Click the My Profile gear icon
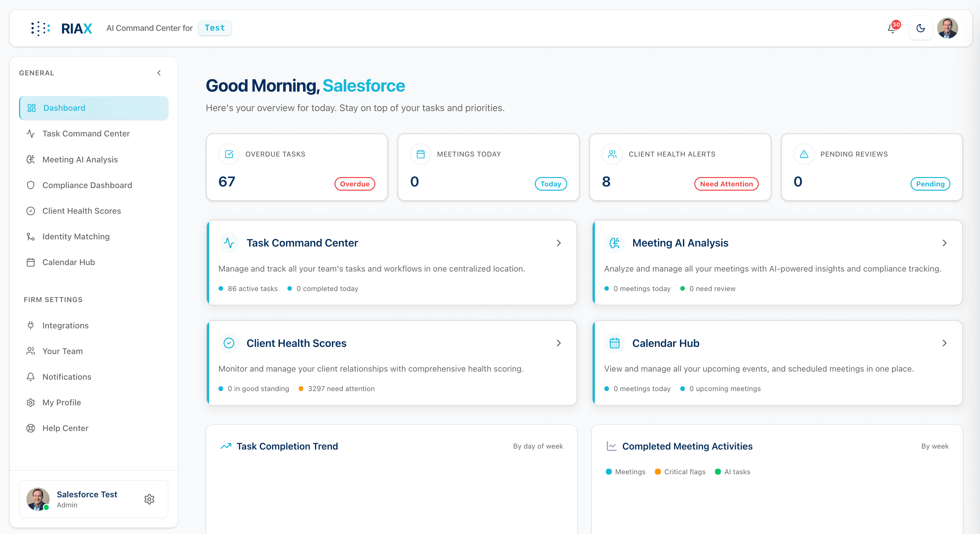This screenshot has width=980, height=534. tap(31, 402)
